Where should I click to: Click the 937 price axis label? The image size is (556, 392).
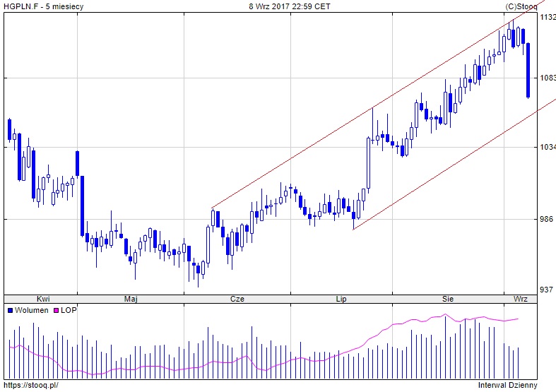pos(546,290)
